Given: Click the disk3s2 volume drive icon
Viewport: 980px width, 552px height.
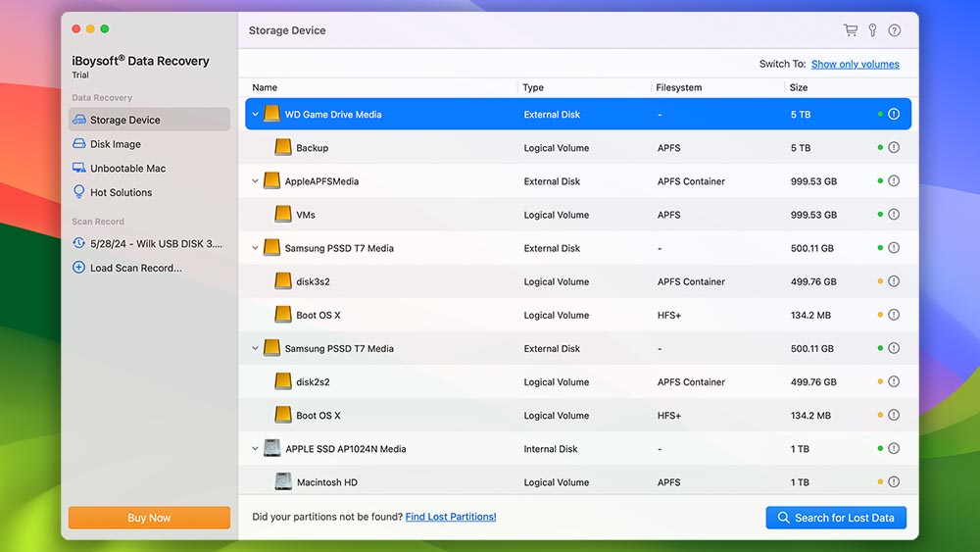Looking at the screenshot, I should tap(283, 281).
